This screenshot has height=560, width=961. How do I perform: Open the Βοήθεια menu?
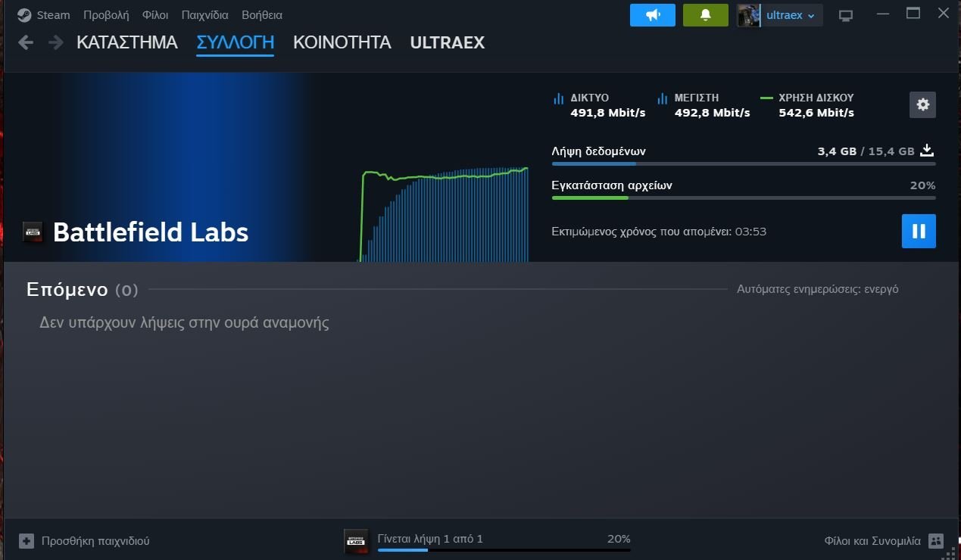[x=262, y=15]
